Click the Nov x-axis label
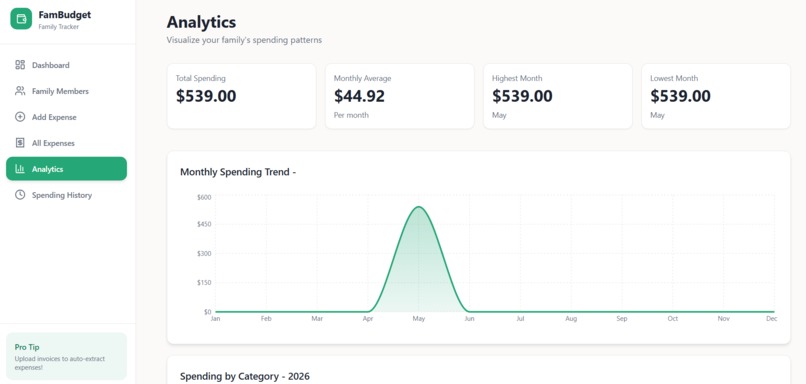The width and height of the screenshot is (806, 384). pos(724,319)
